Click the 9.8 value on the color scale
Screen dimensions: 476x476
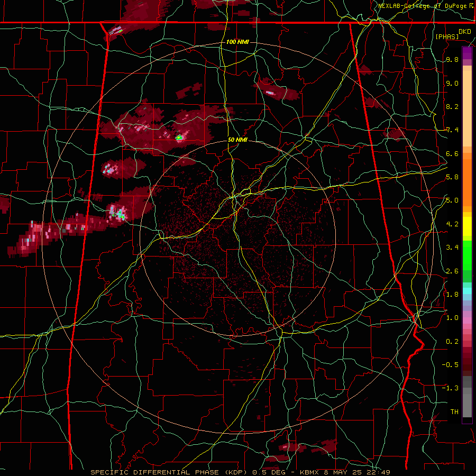(452, 60)
